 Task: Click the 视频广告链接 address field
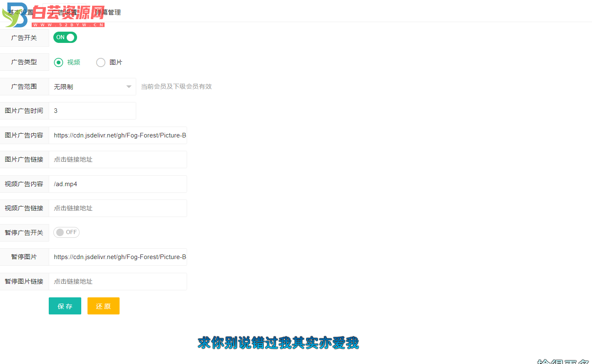[x=118, y=208]
